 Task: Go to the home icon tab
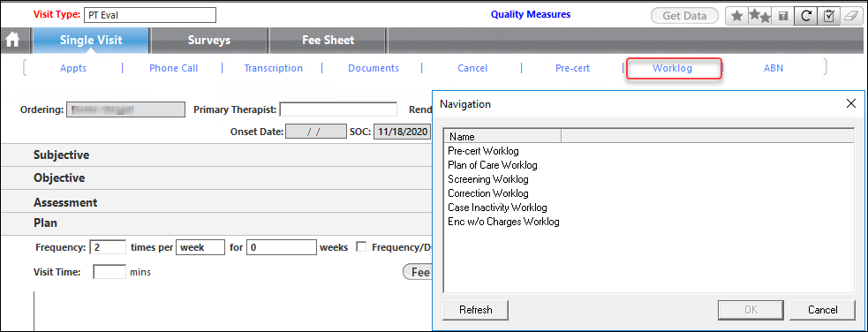point(12,41)
